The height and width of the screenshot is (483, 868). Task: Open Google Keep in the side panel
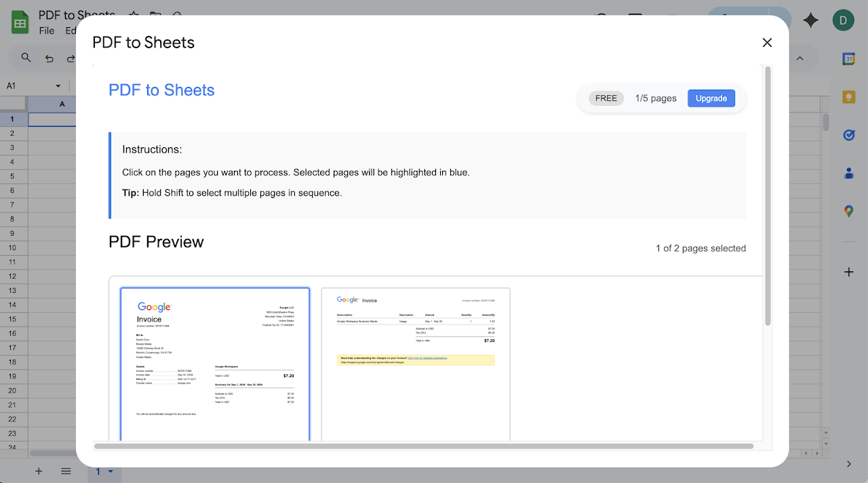pos(848,97)
